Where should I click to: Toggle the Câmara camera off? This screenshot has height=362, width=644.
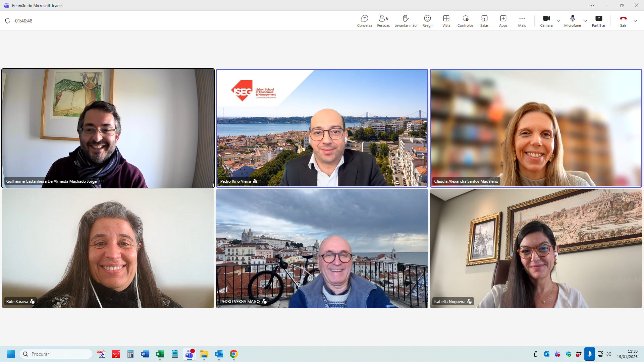click(x=546, y=21)
